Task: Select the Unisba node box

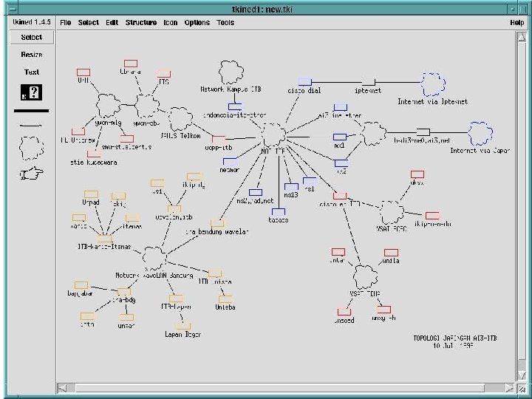Action: [x=225, y=299]
